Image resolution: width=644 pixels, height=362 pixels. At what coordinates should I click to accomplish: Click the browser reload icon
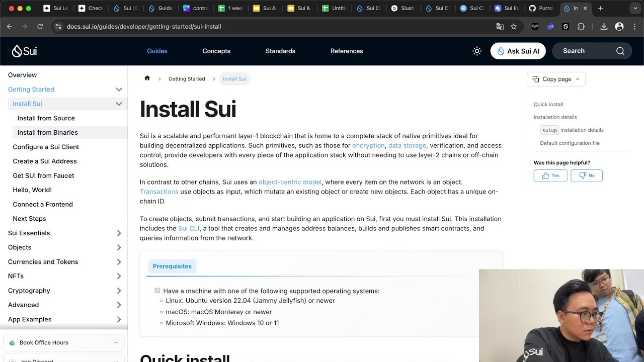point(40,27)
